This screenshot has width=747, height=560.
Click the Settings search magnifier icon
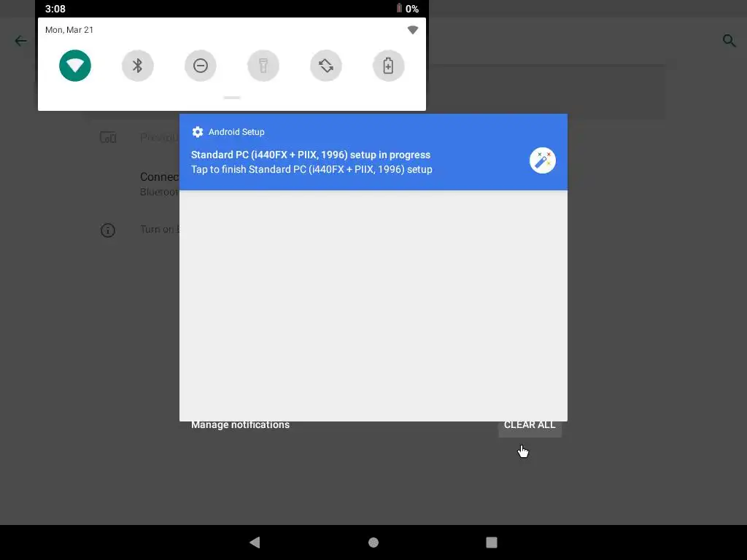[729, 41]
